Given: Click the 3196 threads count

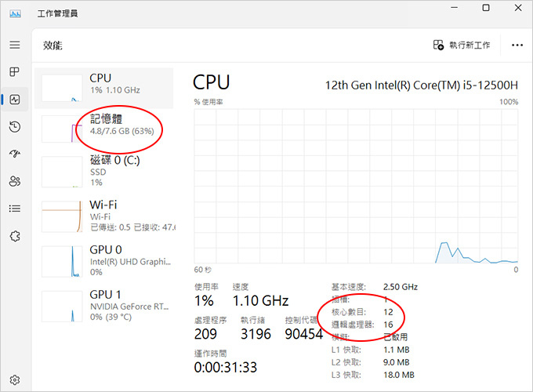Looking at the screenshot, I should point(256,334).
